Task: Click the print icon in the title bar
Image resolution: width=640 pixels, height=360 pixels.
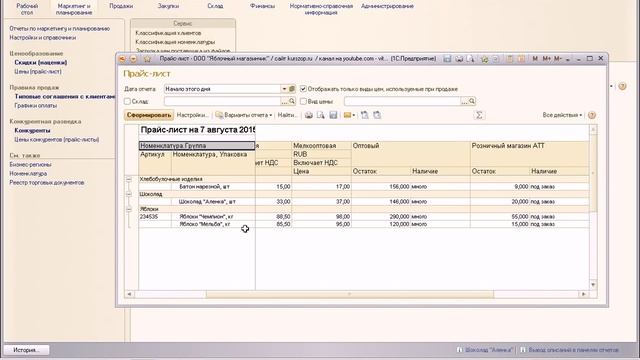Action: (459, 59)
